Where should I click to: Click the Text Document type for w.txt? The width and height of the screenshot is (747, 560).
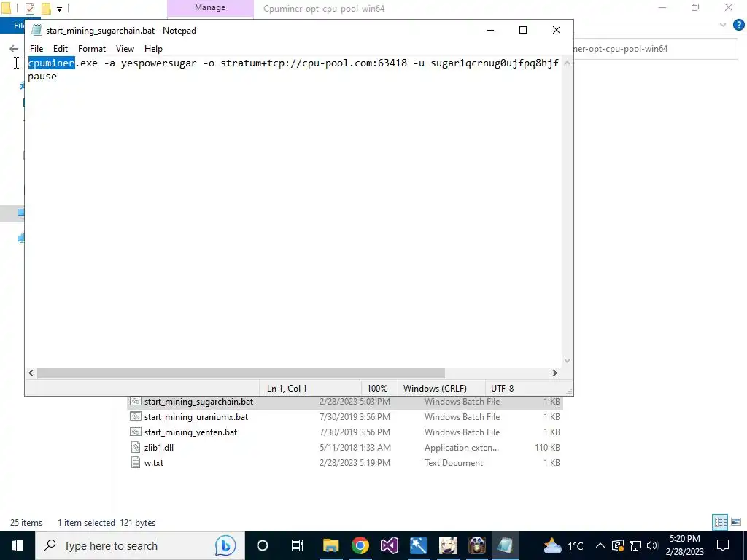(454, 463)
